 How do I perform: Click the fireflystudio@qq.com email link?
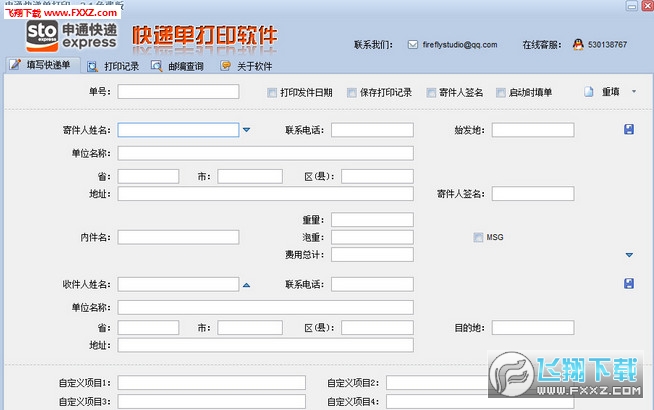click(x=460, y=45)
